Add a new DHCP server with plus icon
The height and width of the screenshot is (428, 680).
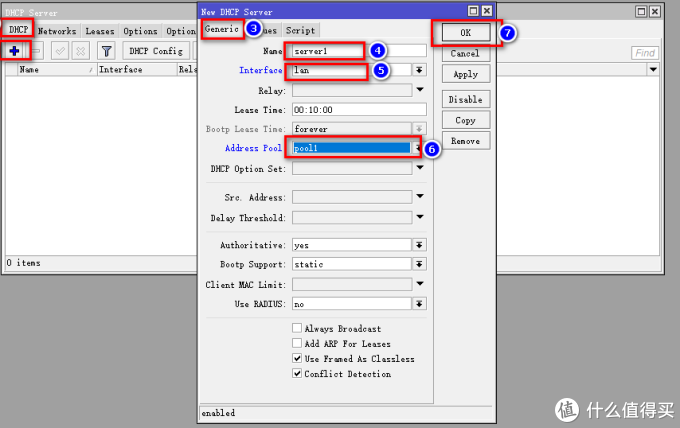[14, 51]
